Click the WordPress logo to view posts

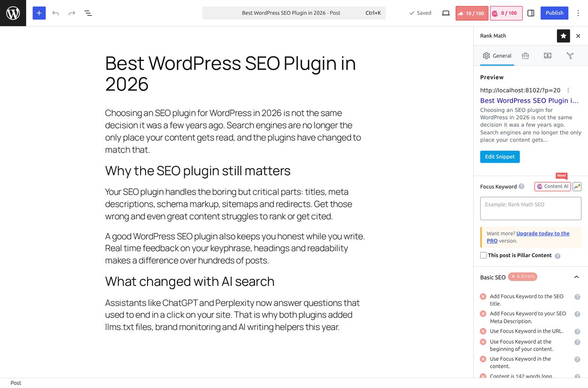(13, 13)
